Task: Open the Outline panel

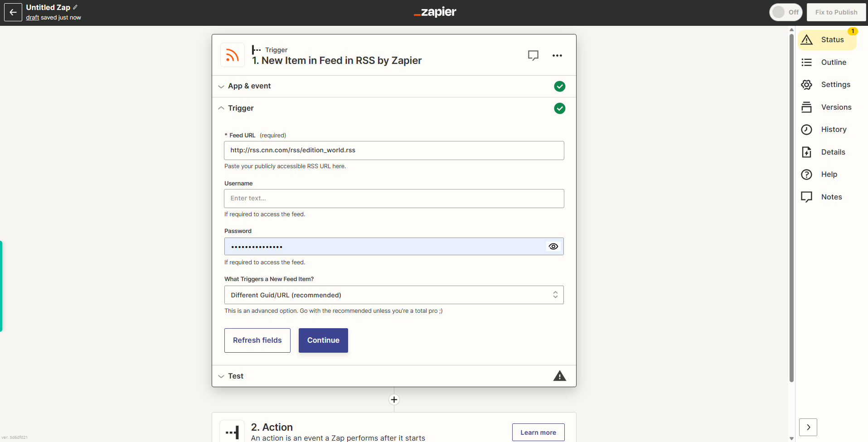Action: pos(827,62)
